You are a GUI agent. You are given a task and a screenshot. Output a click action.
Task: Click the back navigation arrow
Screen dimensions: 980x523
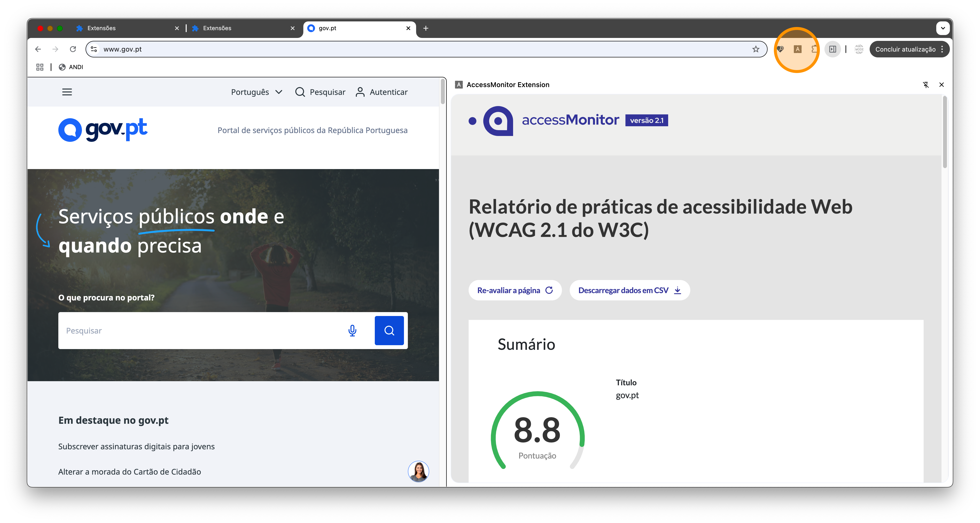point(38,49)
